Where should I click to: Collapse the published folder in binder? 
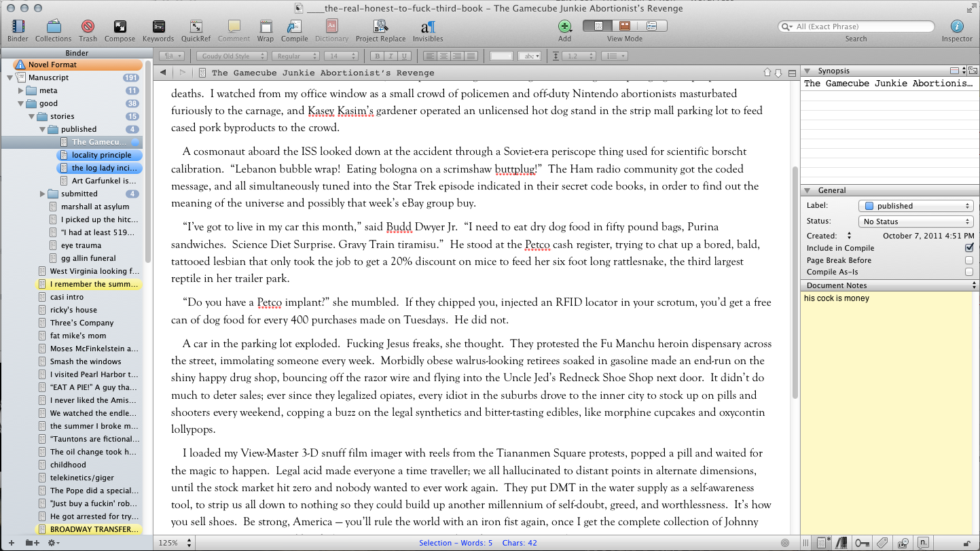(x=43, y=129)
